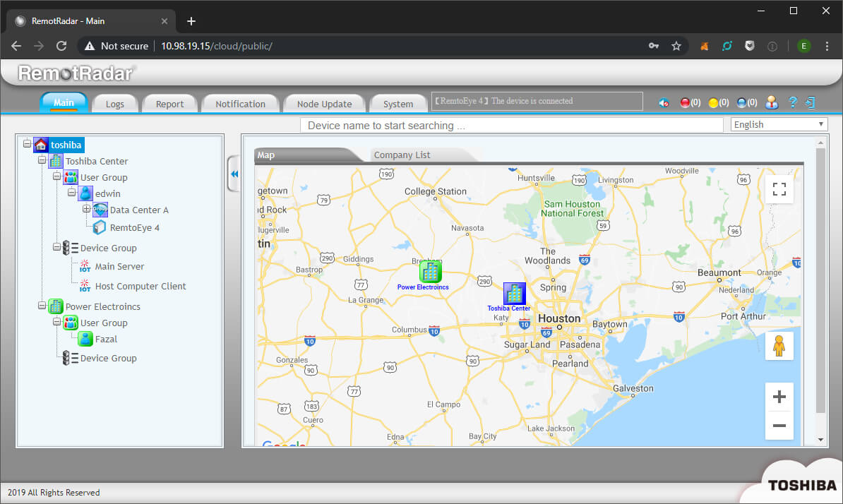Screen dimensions: 843x504
Task: Click the logout door icon
Action: [x=811, y=102]
